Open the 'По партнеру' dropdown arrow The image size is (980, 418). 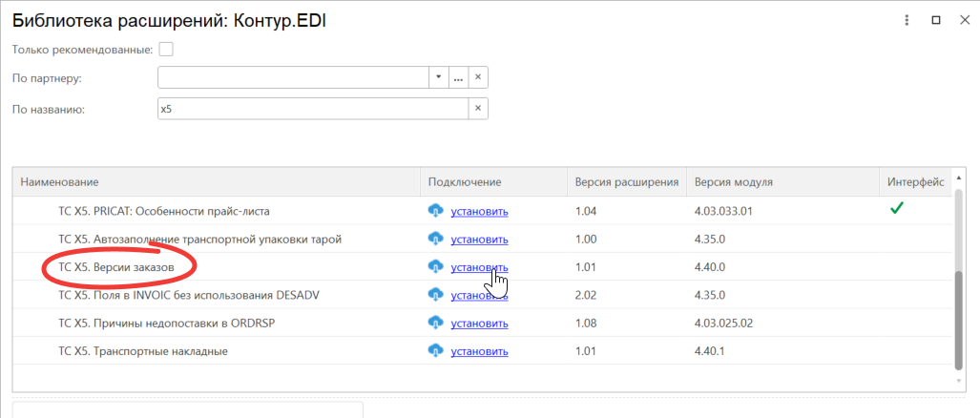click(438, 77)
